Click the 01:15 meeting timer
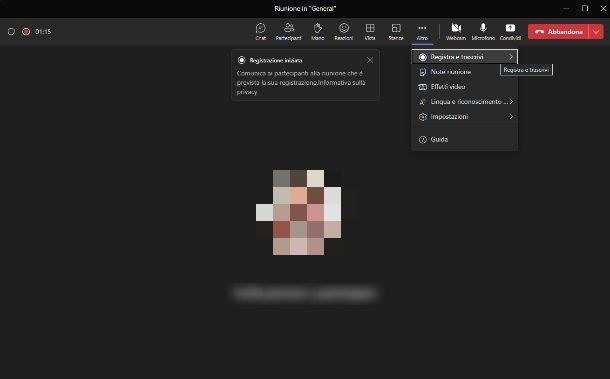The height and width of the screenshot is (379, 610). 43,32
